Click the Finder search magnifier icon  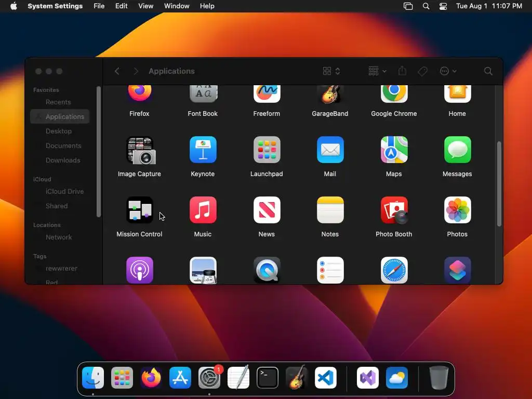[x=488, y=71]
